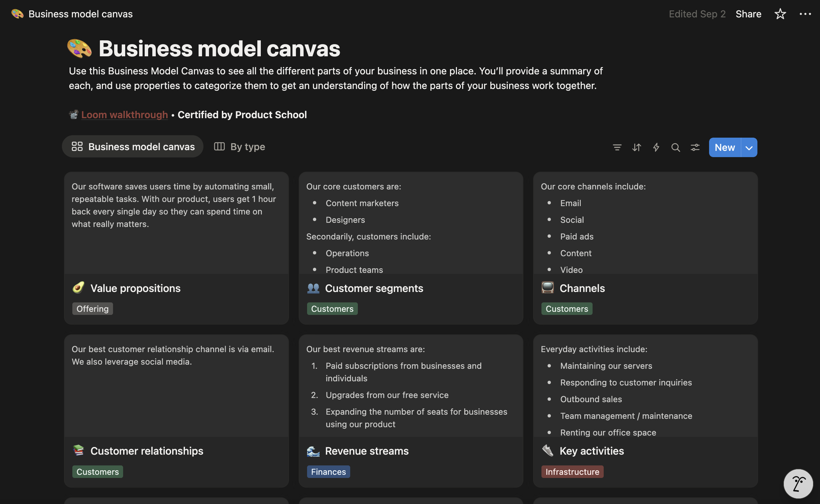Open the search icon in the database toolbar
Viewport: 820px width, 504px height.
(675, 147)
